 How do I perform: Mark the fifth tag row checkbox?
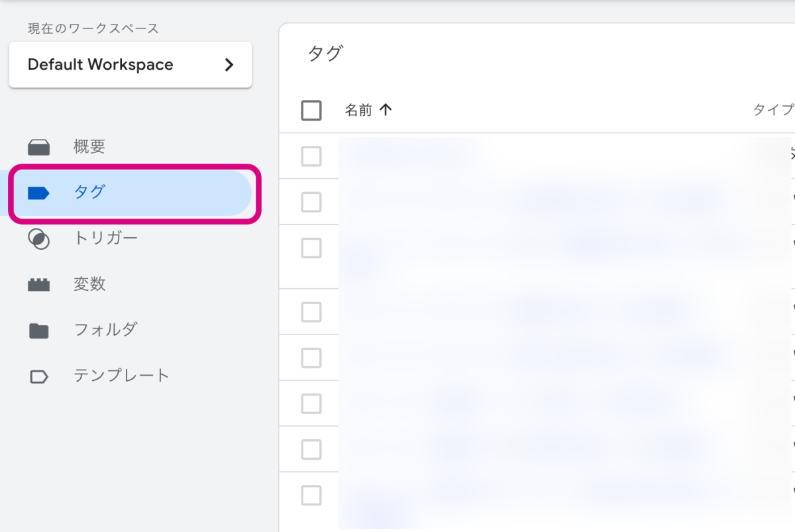pos(311,358)
